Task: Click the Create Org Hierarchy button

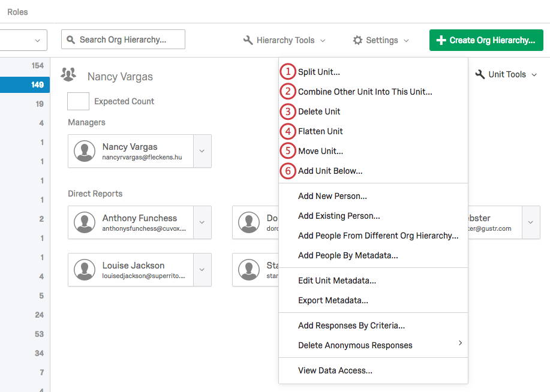Action: click(x=486, y=40)
